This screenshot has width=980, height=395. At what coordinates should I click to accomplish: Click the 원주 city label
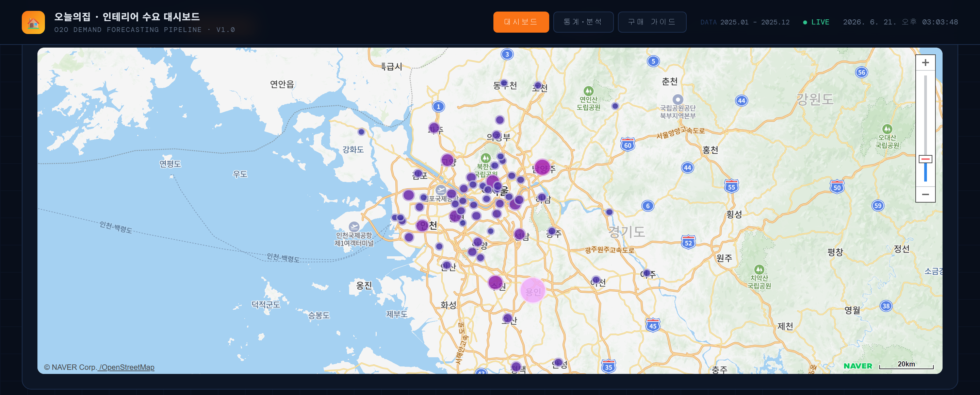coord(724,258)
